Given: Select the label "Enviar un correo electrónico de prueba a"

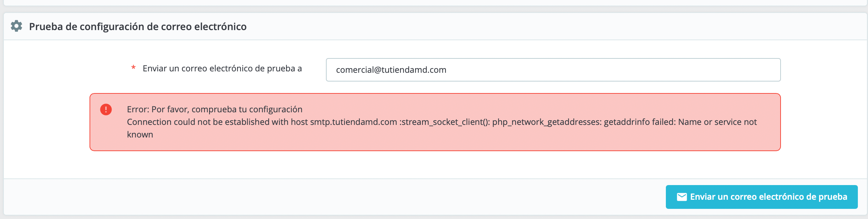Looking at the screenshot, I should point(222,68).
